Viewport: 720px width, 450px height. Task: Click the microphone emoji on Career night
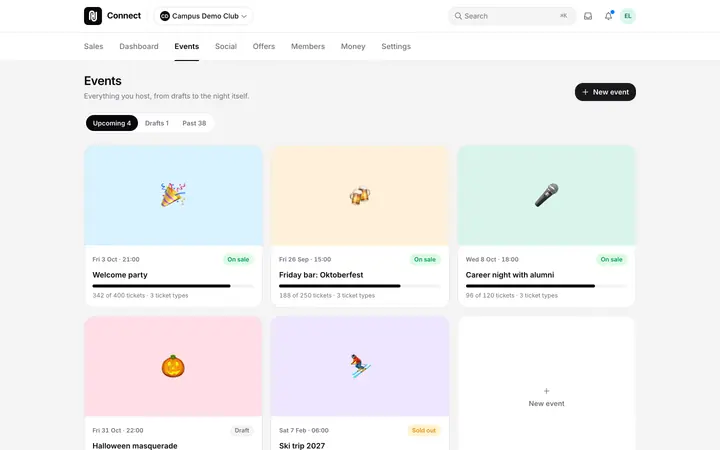click(x=546, y=195)
